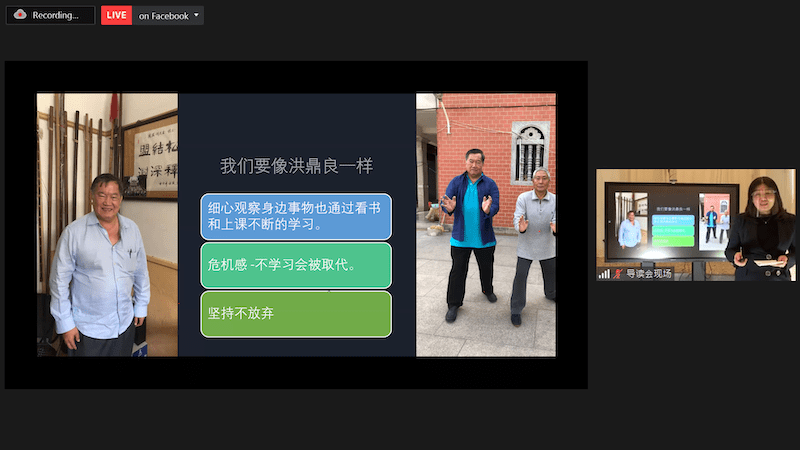Select the blue box about 细心观察身边事物
The height and width of the screenshot is (450, 800).
[296, 216]
